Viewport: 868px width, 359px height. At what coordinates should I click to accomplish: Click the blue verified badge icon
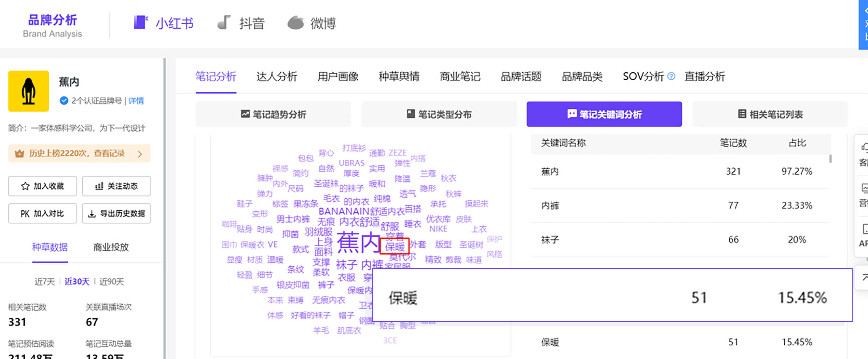click(64, 101)
